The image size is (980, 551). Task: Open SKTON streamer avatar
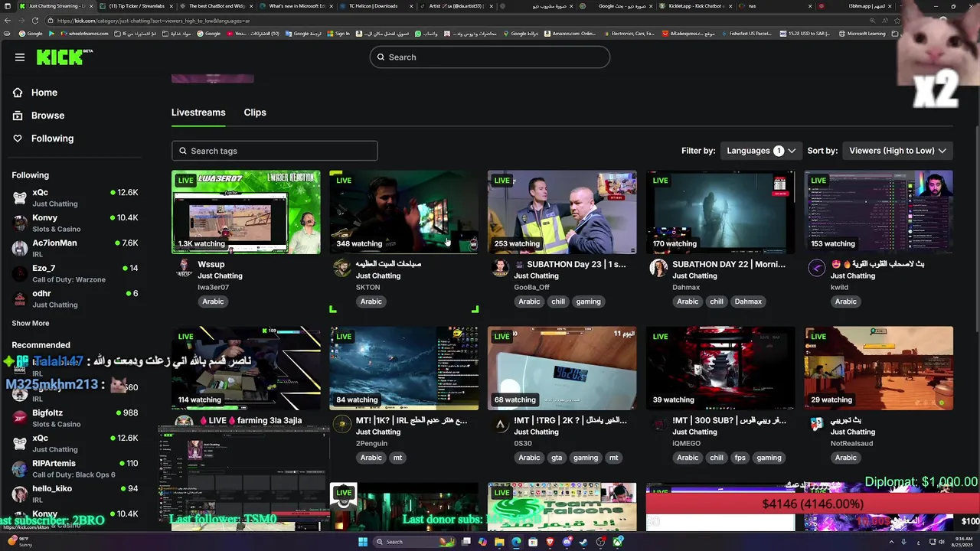tap(342, 268)
